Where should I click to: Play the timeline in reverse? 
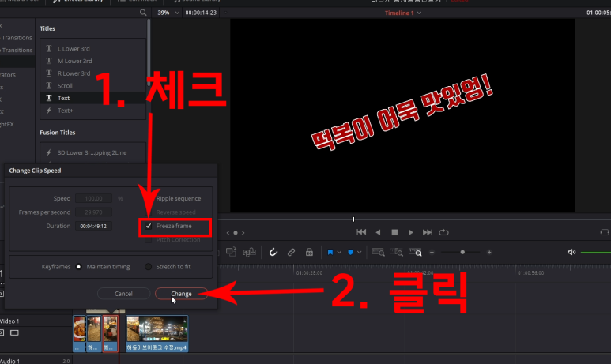[x=378, y=232]
